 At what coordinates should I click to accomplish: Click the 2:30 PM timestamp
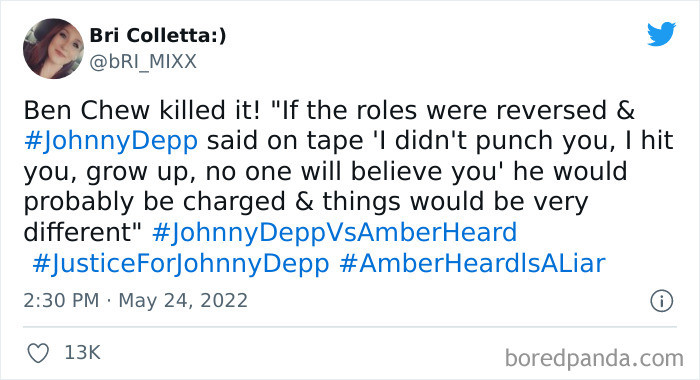tap(61, 301)
